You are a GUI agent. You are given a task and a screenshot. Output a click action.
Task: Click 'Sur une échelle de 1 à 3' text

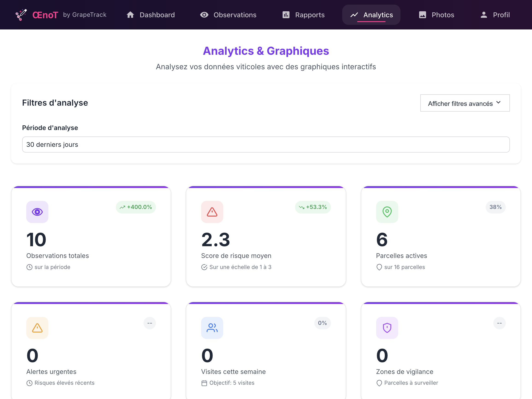(240, 267)
